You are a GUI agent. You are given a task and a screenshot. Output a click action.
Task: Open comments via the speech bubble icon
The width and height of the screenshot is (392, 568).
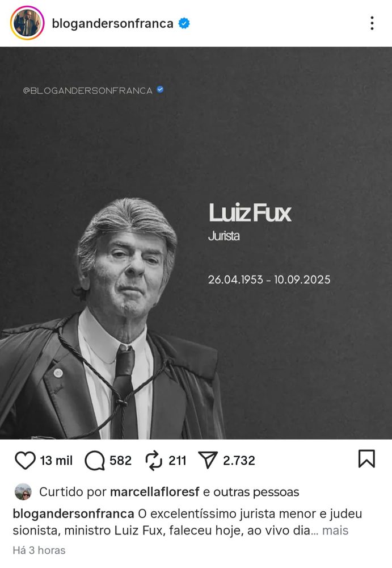pos(95,461)
